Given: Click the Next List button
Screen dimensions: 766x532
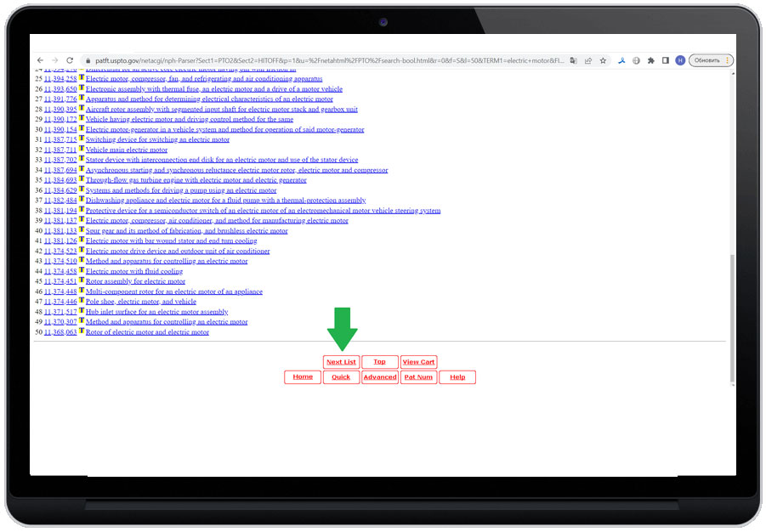Looking at the screenshot, I should coord(341,362).
